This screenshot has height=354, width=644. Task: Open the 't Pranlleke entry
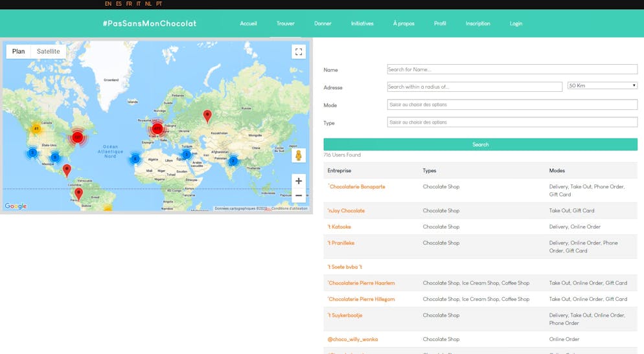coord(341,243)
